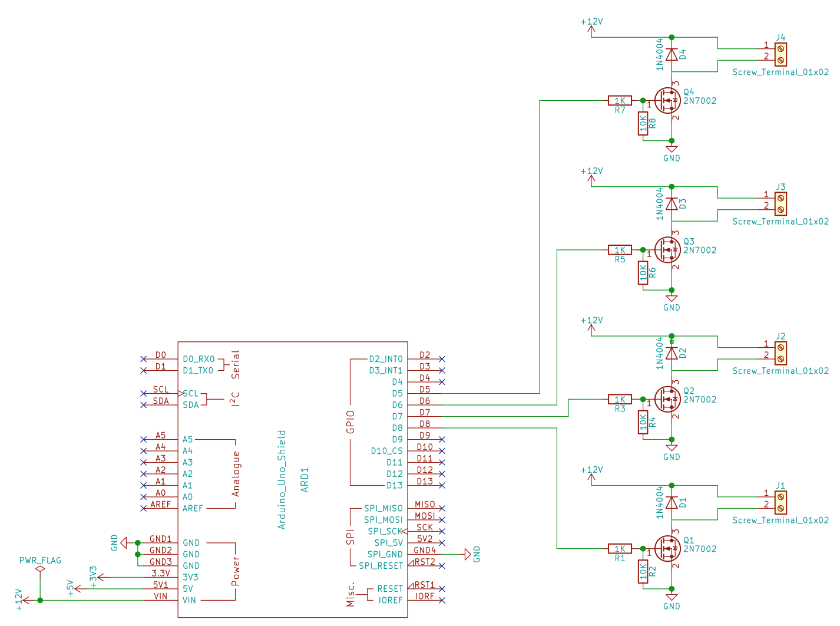Click the no-connect X on pin D13
Viewport: 840px width, 626px height.
(x=442, y=485)
